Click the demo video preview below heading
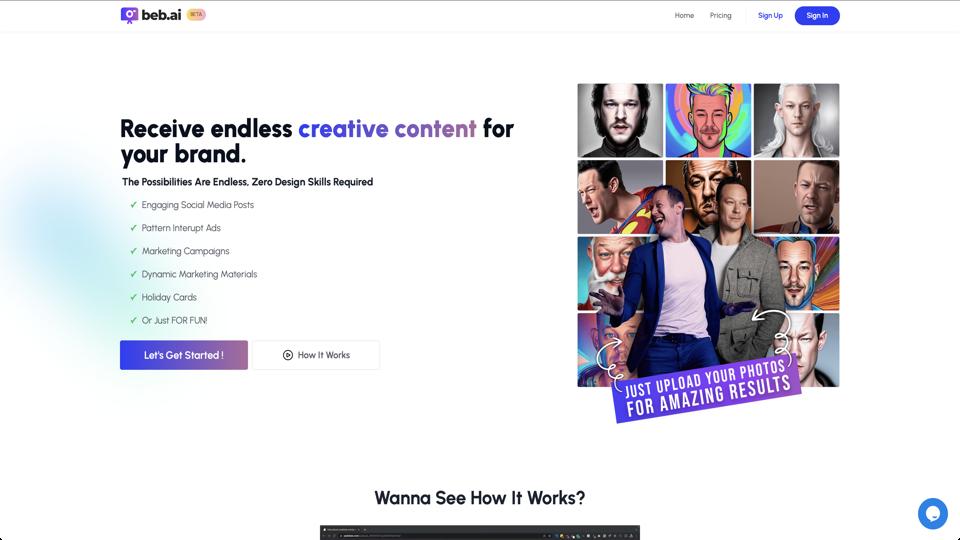The width and height of the screenshot is (960, 540). 479,532
